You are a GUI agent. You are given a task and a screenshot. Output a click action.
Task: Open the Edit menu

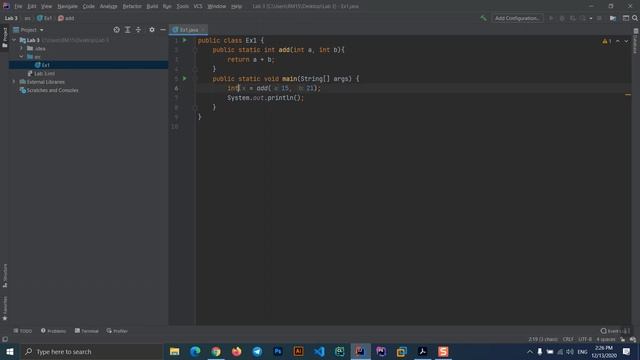coord(31,7)
